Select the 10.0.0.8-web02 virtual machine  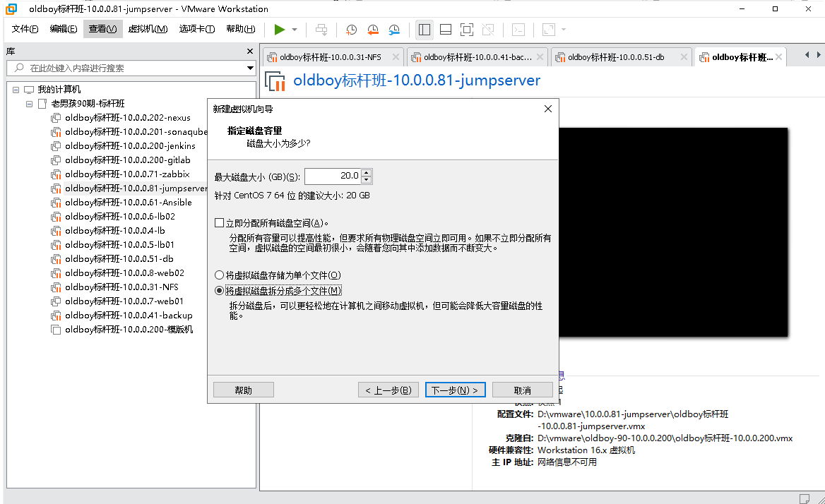[x=125, y=273]
